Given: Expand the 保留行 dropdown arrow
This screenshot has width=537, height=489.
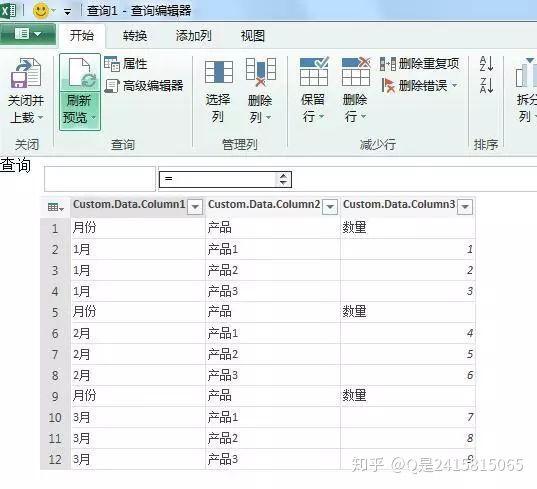Looking at the screenshot, I should pyautogui.click(x=322, y=117).
